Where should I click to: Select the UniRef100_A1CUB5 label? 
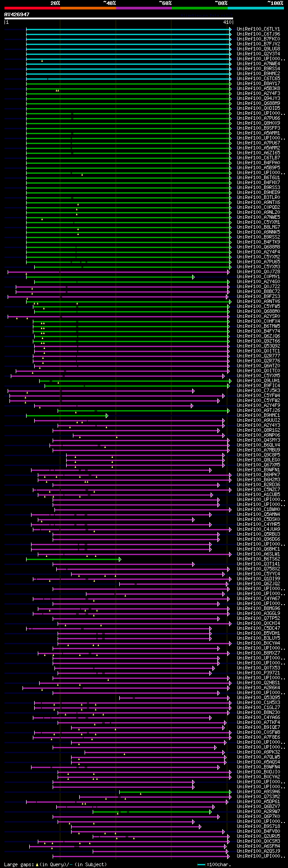point(258,494)
